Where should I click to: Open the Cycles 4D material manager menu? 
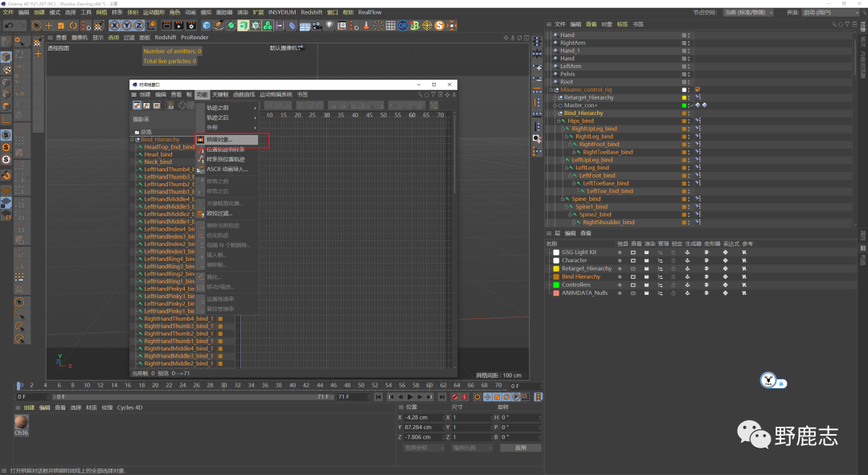click(129, 407)
